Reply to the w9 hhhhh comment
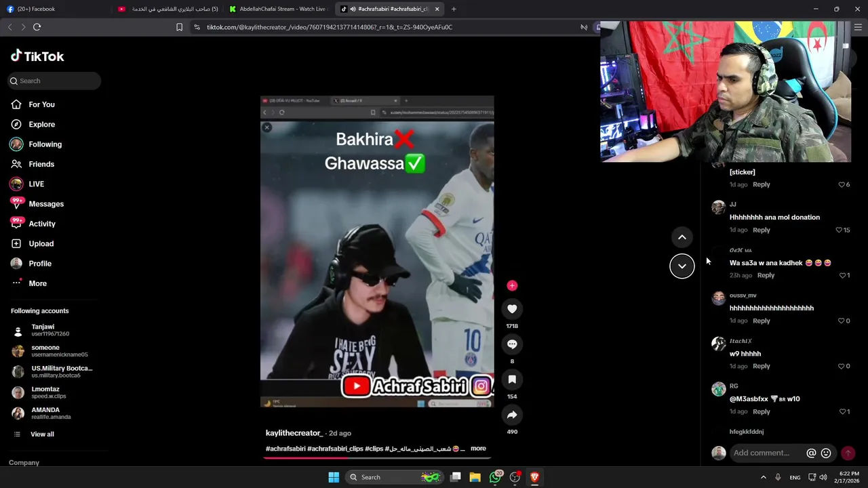The height and width of the screenshot is (488, 868). click(x=761, y=366)
